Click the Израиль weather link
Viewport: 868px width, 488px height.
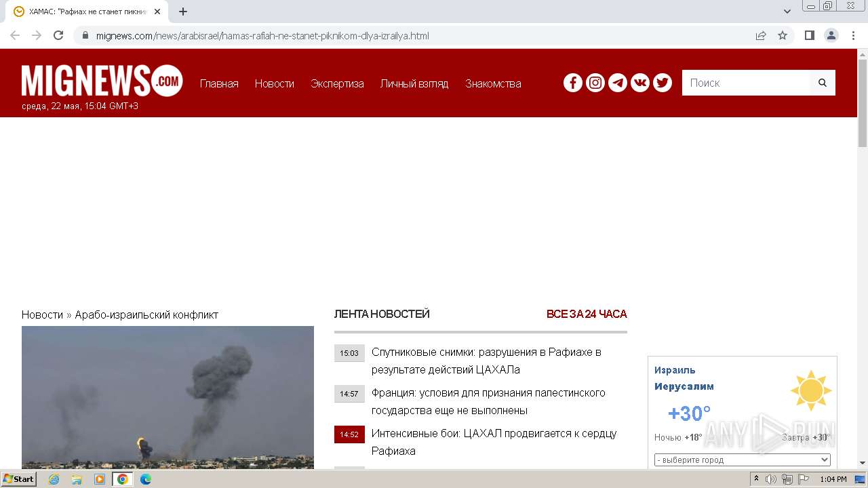675,370
